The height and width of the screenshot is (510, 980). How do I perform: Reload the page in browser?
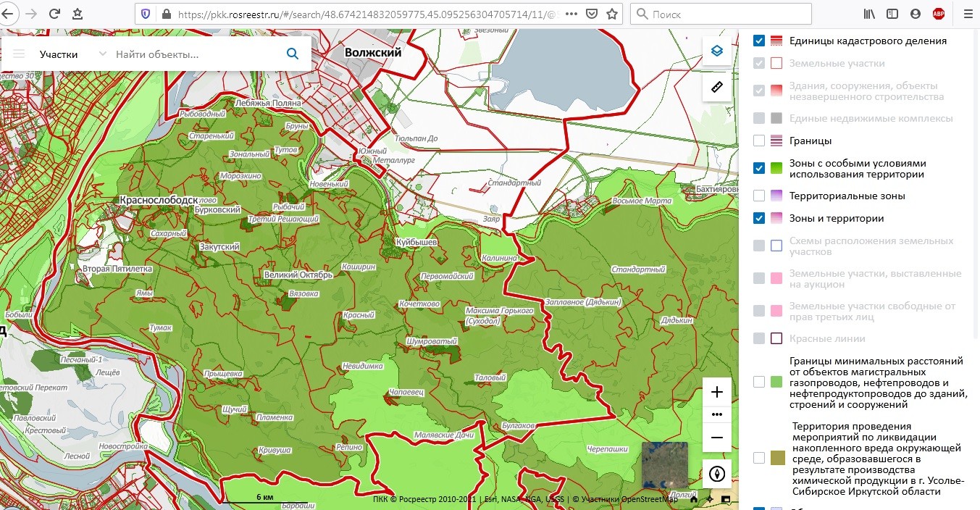tap(54, 14)
